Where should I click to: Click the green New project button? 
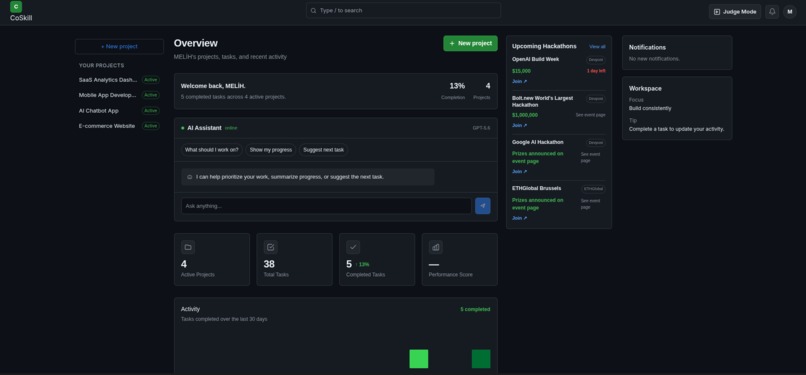tap(470, 43)
